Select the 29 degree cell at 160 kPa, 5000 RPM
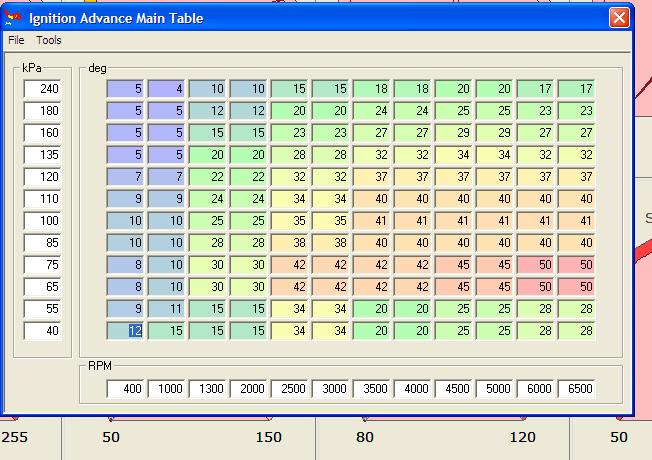 495,133
